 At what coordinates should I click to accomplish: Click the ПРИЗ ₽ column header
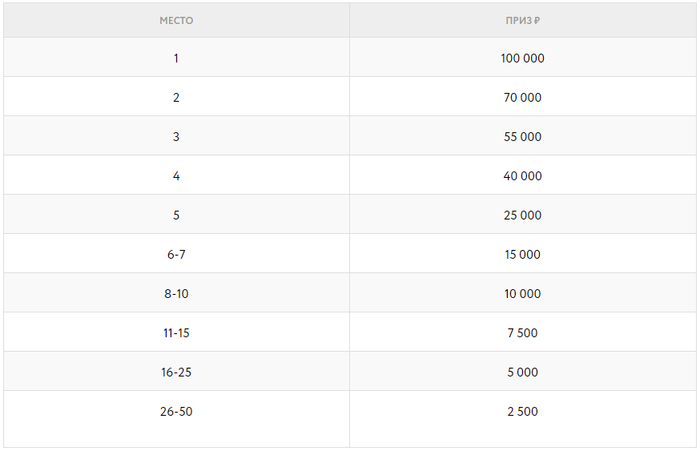tap(522, 20)
